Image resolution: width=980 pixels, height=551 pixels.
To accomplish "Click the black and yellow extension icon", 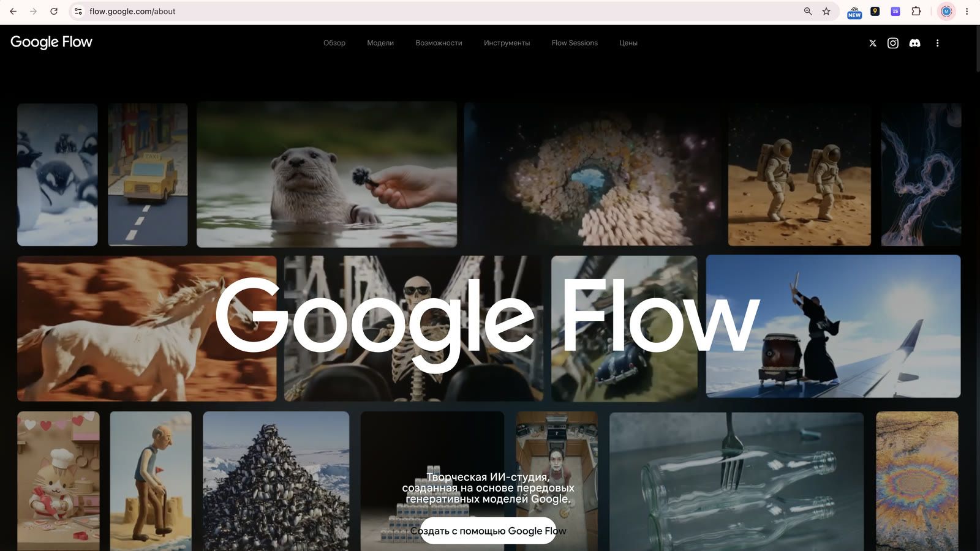I will coord(875,11).
